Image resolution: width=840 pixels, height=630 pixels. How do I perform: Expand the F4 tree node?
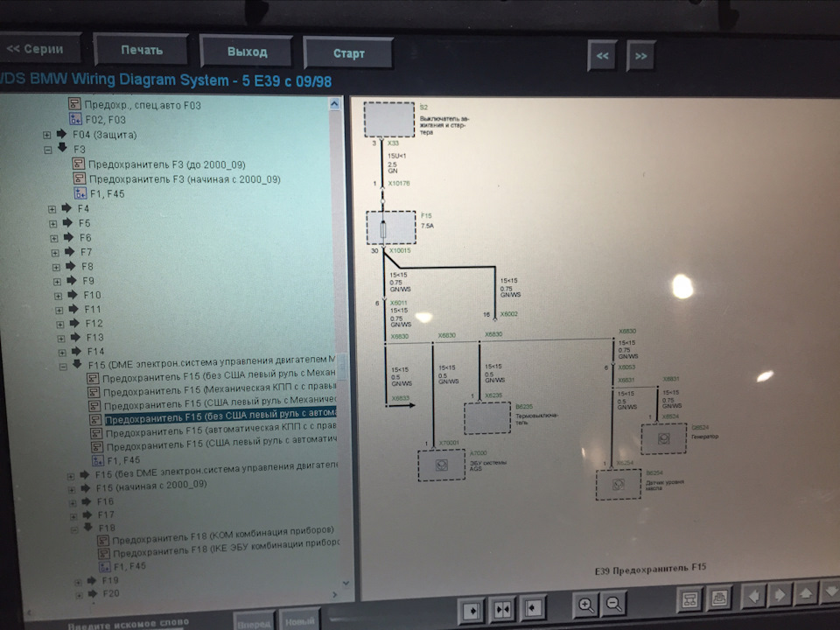click(x=52, y=209)
